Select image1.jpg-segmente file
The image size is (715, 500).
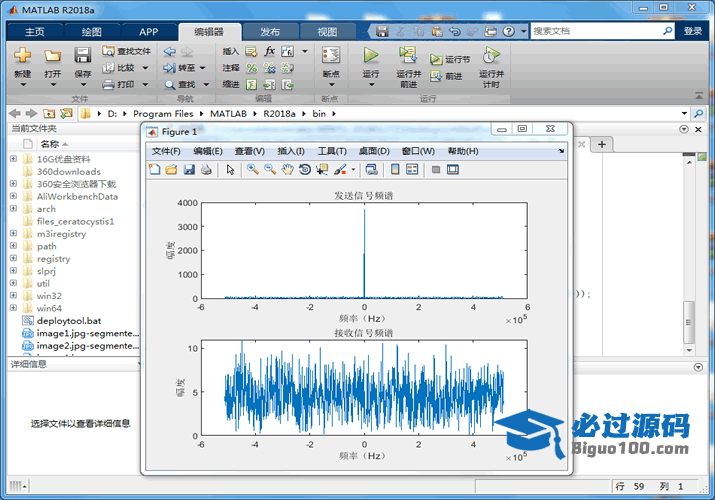click(x=88, y=333)
